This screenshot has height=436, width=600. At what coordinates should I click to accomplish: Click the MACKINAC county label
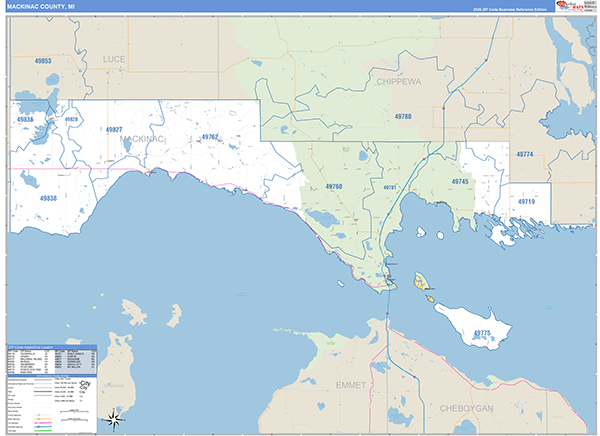coord(142,139)
